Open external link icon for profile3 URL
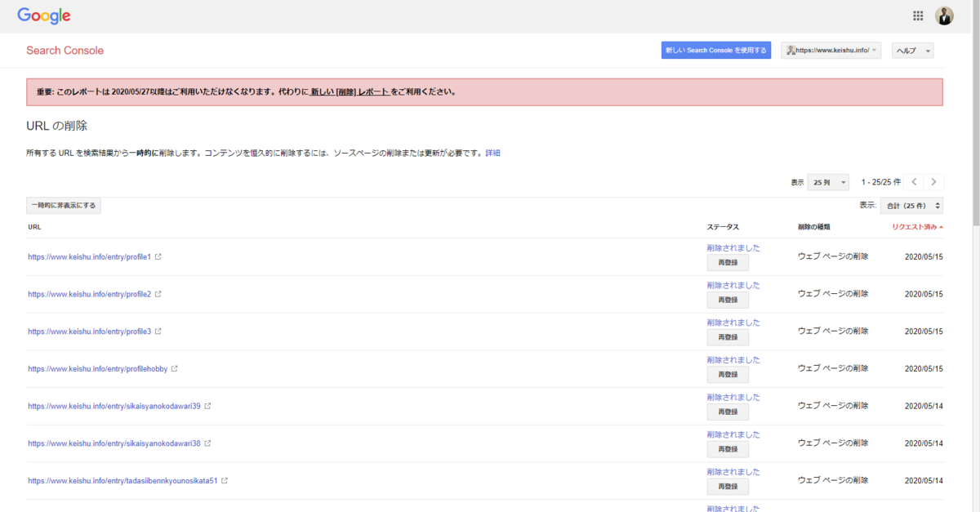 (x=158, y=332)
